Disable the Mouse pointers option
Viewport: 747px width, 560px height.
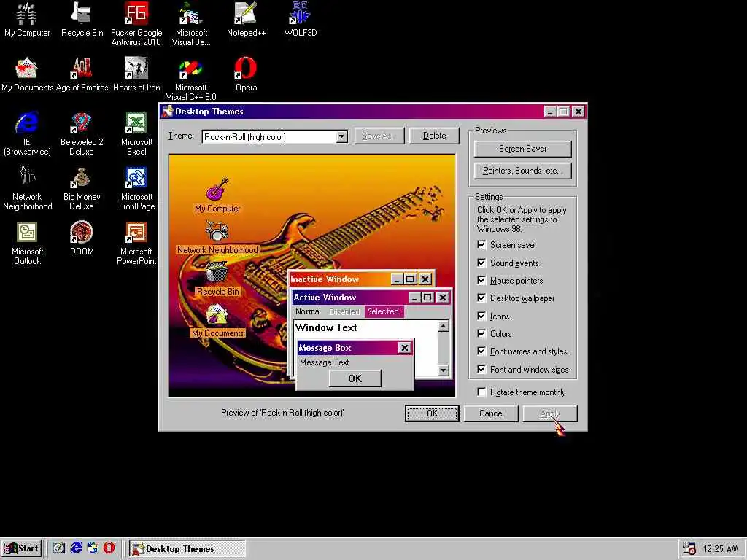(x=481, y=281)
